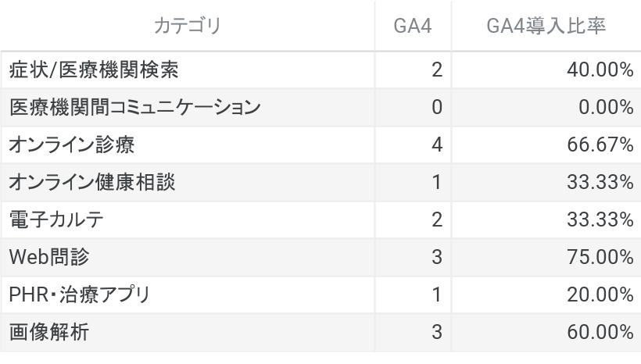
Task: Select the オンライン健康相談 row label
Action: (92, 183)
